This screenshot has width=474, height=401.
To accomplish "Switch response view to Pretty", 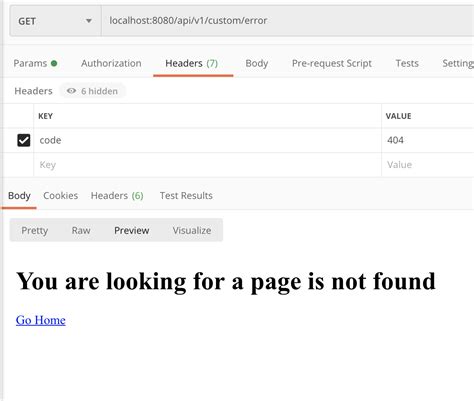I will (35, 230).
